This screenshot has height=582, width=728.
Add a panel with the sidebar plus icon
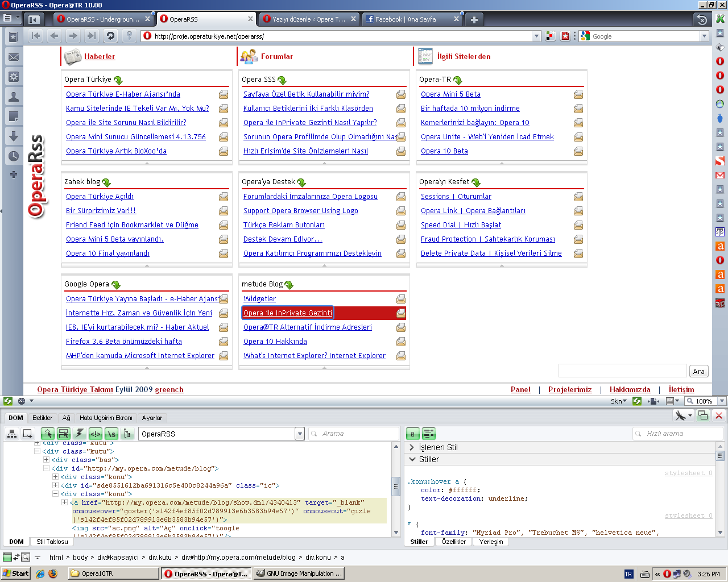pyautogui.click(x=14, y=174)
